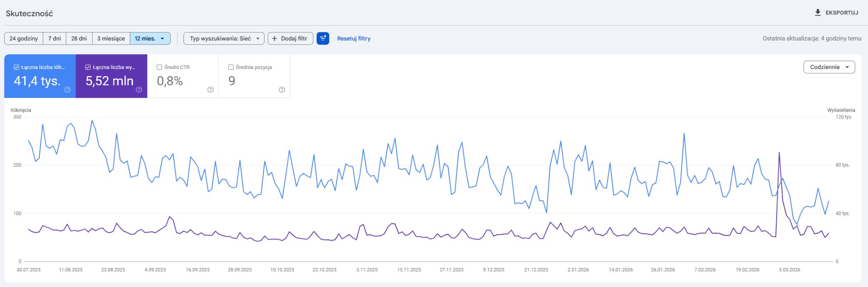Enable the Średni CTR checkbox

point(160,67)
